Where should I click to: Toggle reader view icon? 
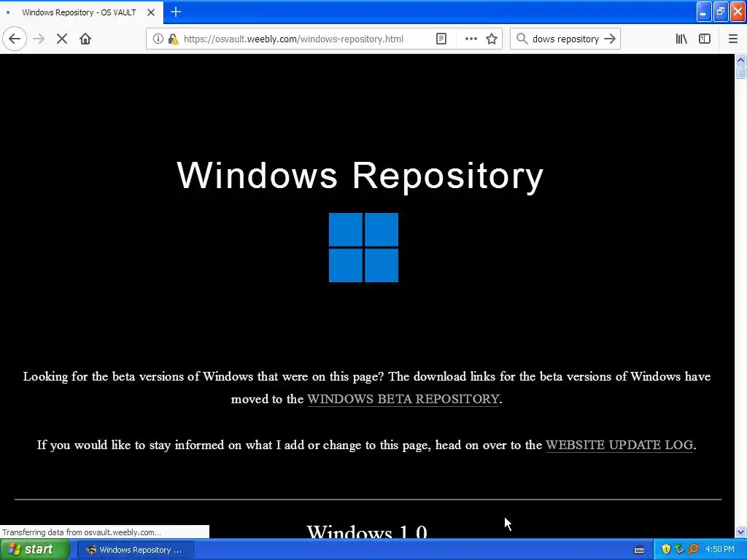441,39
